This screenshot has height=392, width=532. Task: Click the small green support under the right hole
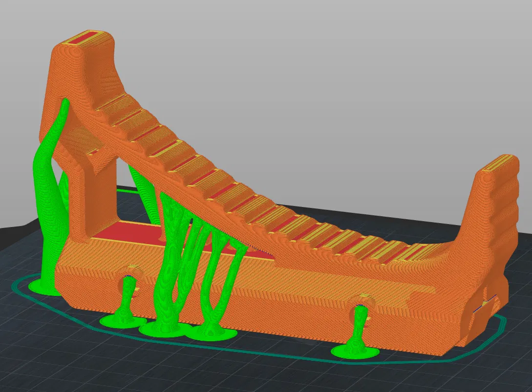(x=355, y=332)
